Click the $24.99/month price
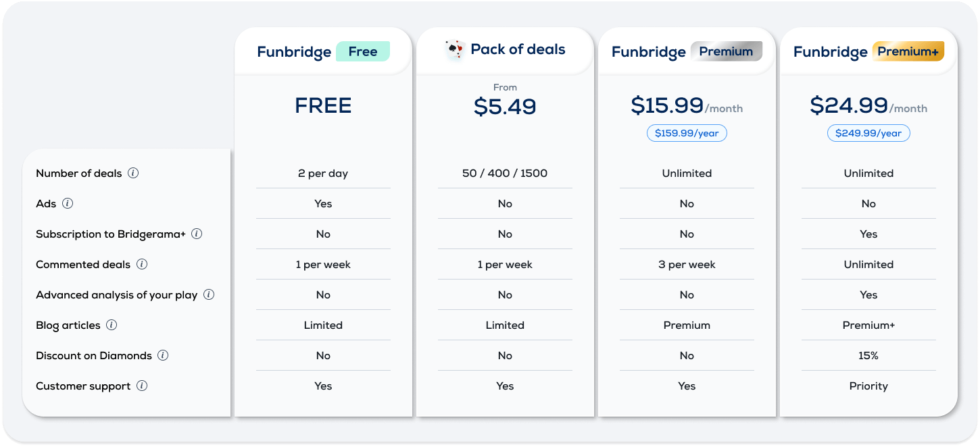The height and width of the screenshot is (447, 980). coord(868,105)
